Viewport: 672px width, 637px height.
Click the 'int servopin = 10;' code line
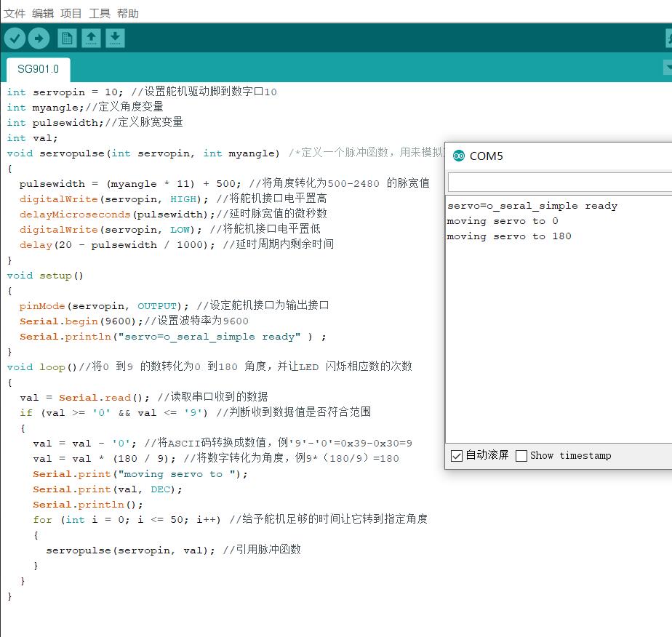[x=142, y=92]
